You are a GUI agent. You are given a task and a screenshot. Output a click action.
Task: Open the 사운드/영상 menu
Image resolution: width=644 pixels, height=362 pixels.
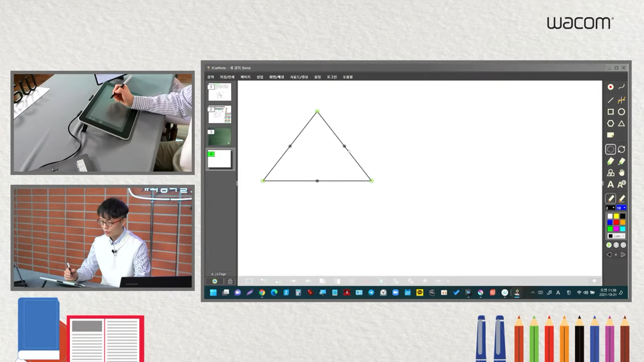click(299, 77)
